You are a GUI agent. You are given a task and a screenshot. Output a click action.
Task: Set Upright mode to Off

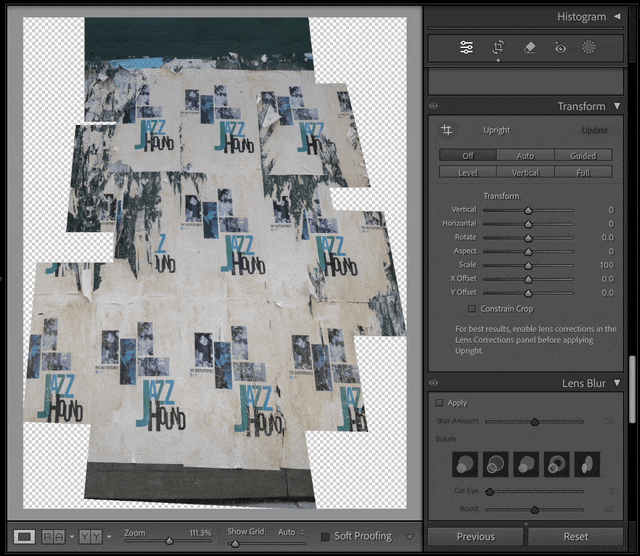[x=468, y=156]
